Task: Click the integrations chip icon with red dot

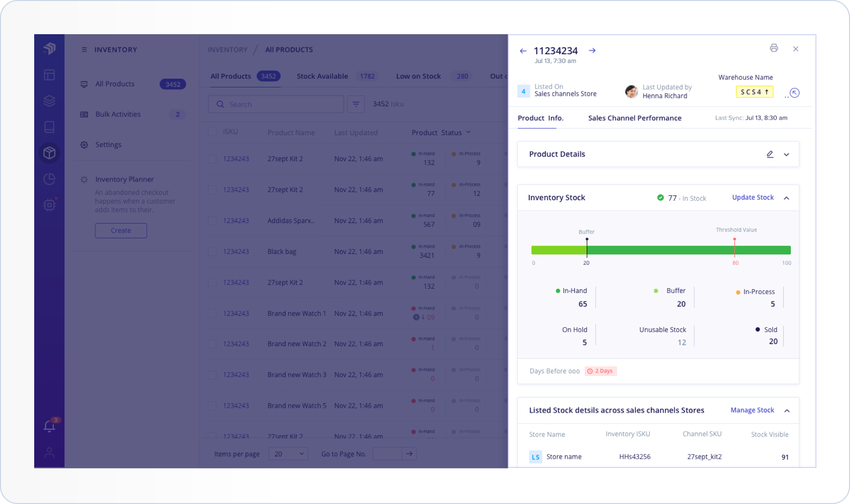Action: coord(49,205)
